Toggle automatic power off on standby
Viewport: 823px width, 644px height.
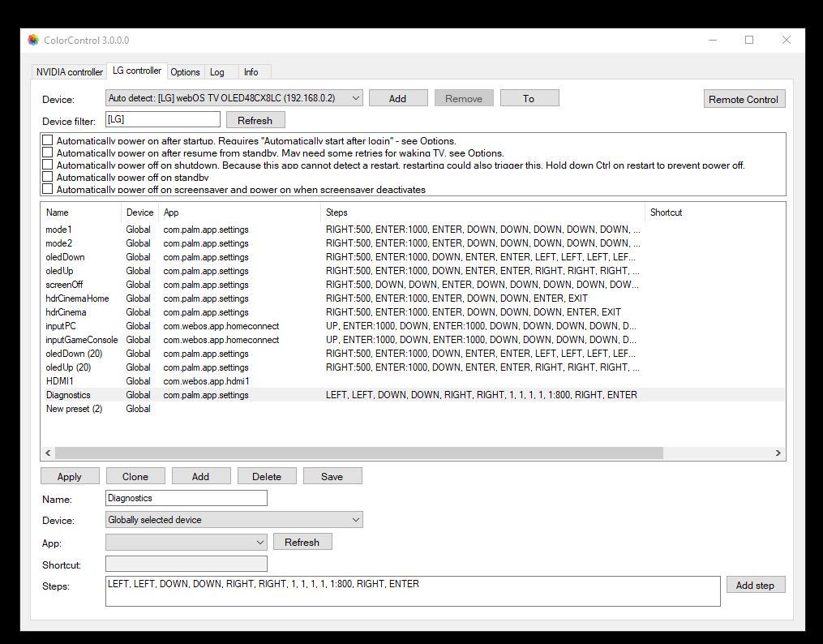pyautogui.click(x=47, y=177)
